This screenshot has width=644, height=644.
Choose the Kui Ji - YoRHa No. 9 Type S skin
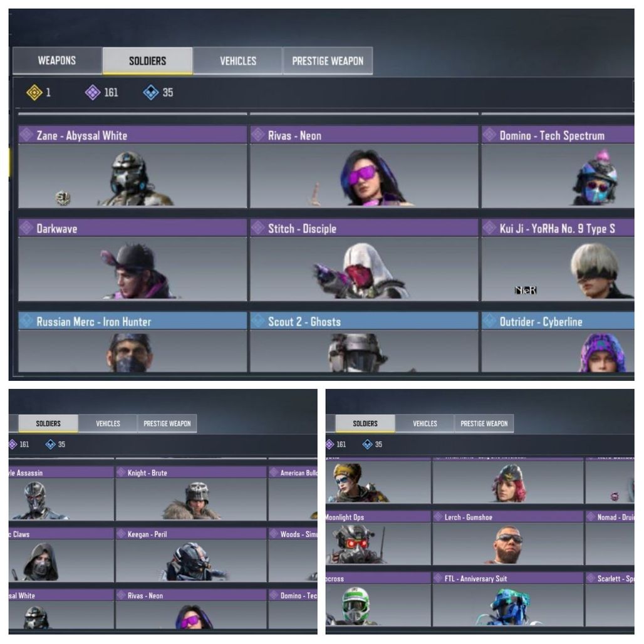tap(558, 260)
